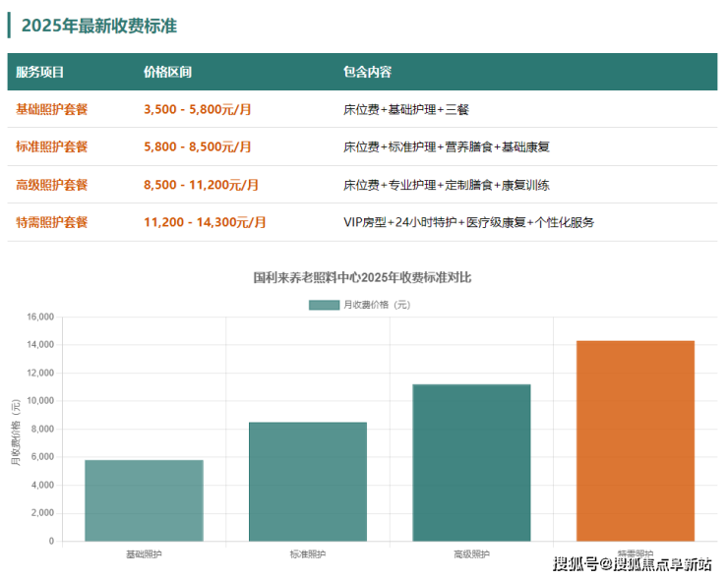This screenshot has height=580, width=728.
Task: Click the 价格区间 column header
Action: [x=167, y=72]
